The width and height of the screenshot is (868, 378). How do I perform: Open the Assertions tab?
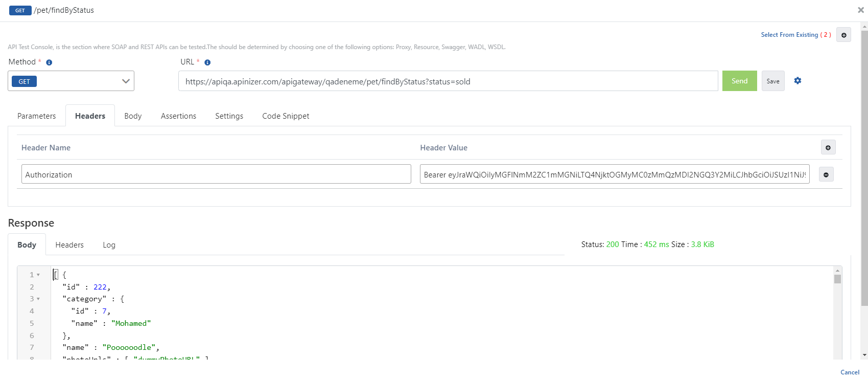coord(178,116)
